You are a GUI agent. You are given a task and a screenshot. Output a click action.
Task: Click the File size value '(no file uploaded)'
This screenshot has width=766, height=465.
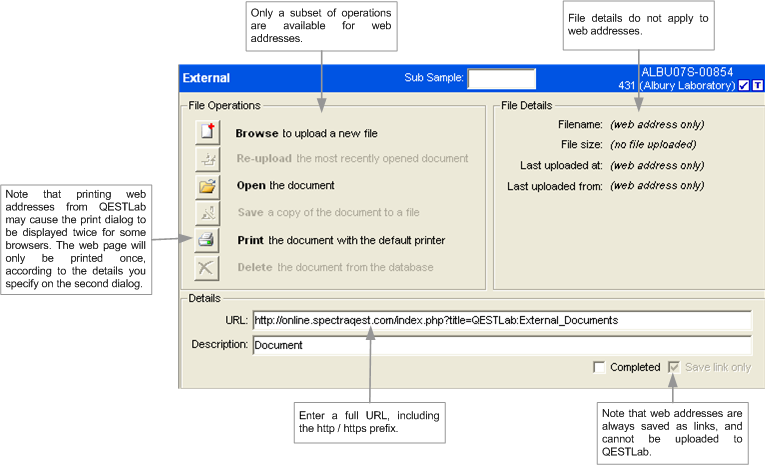pos(652,145)
